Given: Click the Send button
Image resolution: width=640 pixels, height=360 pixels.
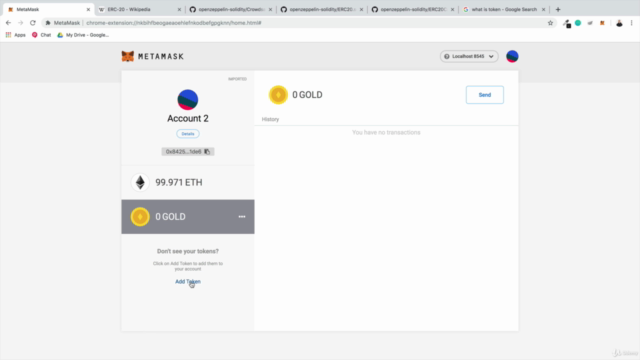Looking at the screenshot, I should [x=484, y=95].
